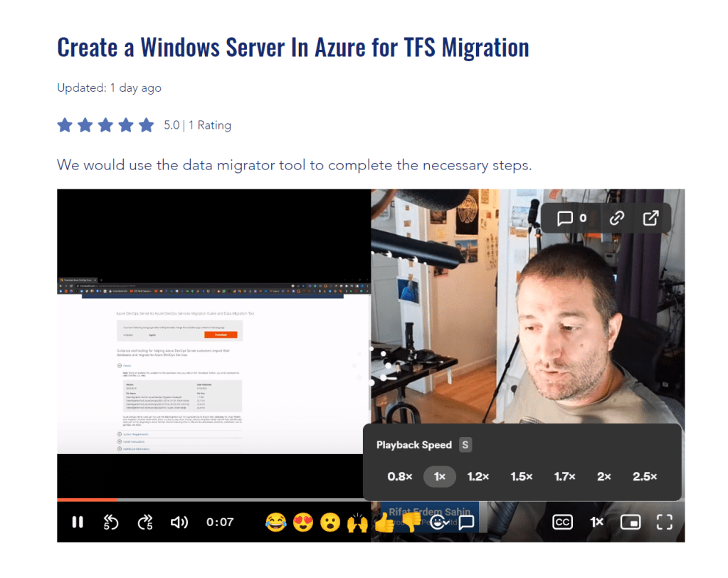728x578 pixels.
Task: React with the thumbs down emoji
Action: coord(411,522)
